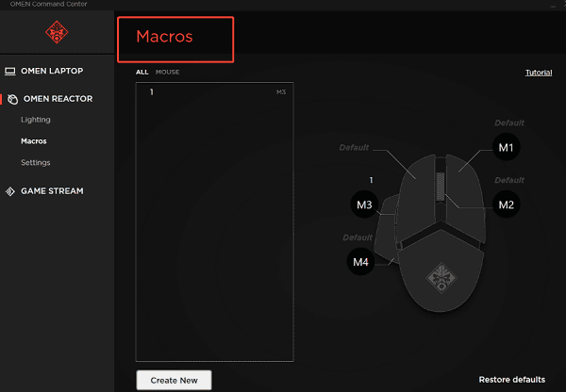This screenshot has height=392, width=566.
Task: Click the laptop icon beside OMEN LAPTOP
Action: click(11, 71)
